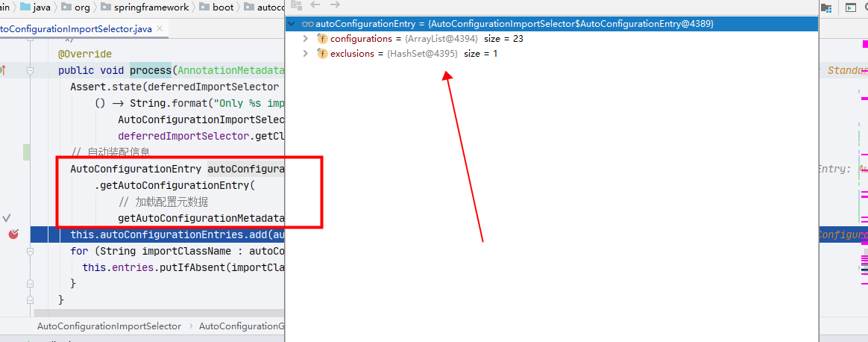The height and width of the screenshot is (342, 868).
Task: Click the field icon next to exclusions
Action: click(x=322, y=54)
